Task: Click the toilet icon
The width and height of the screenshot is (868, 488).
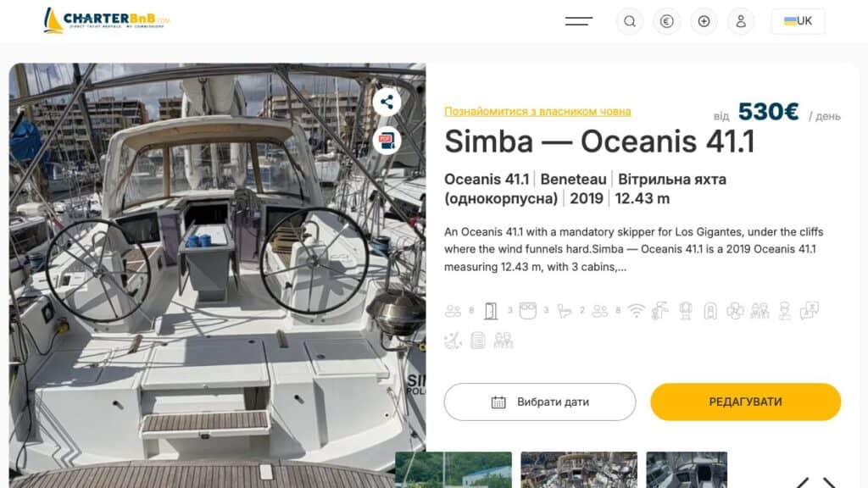Action: click(564, 311)
